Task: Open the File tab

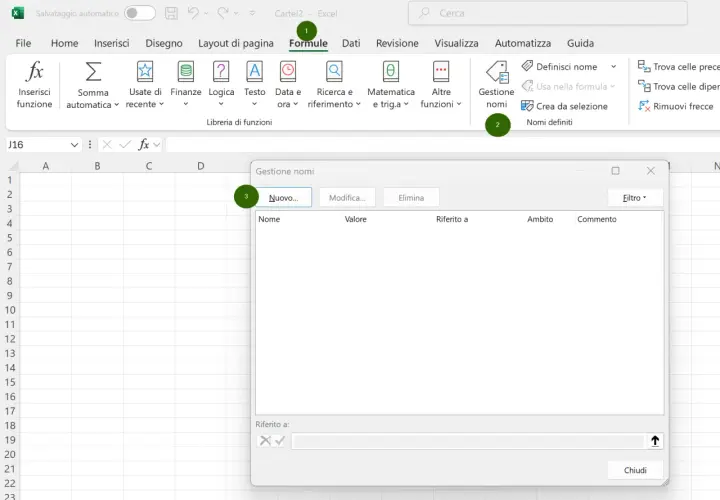Action: point(23,43)
